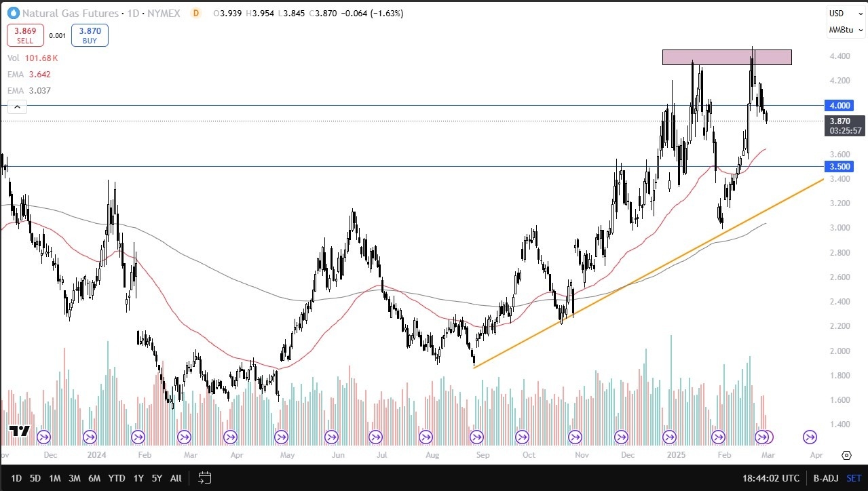Open the event marker above the Sep label

pyautogui.click(x=476, y=437)
